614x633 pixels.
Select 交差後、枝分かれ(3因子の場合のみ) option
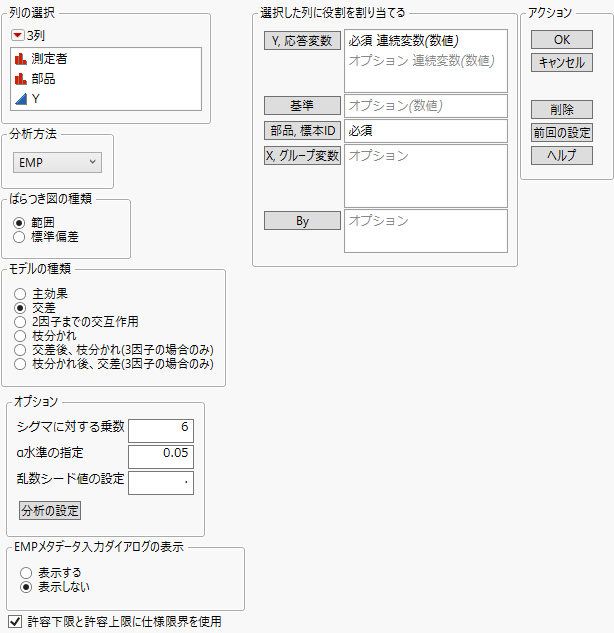tap(20, 350)
